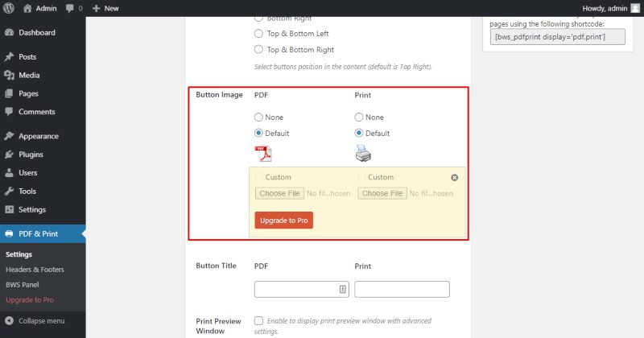Go to Admin site home
The image size is (644, 338).
click(x=39, y=8)
